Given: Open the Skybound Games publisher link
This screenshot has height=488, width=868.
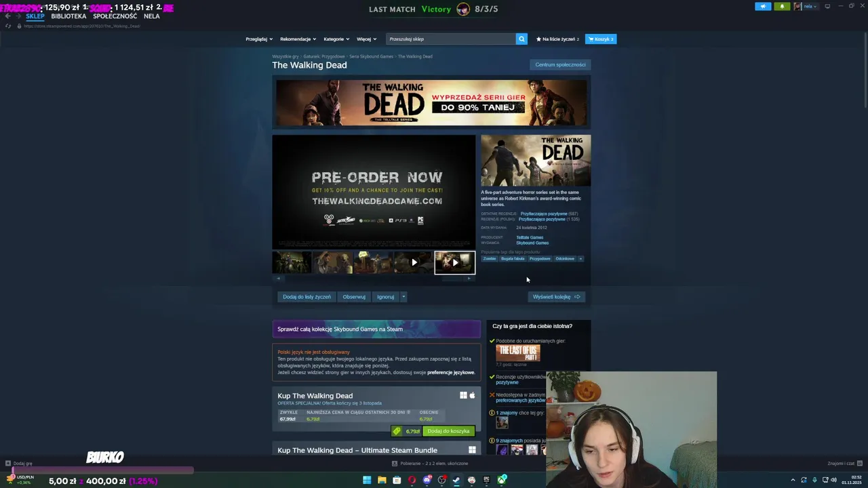Looking at the screenshot, I should coord(532,243).
